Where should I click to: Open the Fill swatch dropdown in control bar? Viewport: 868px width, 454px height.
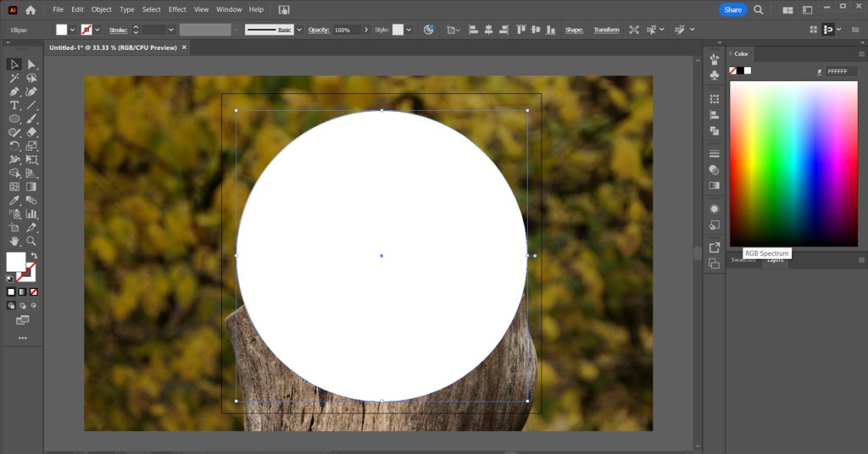73,30
